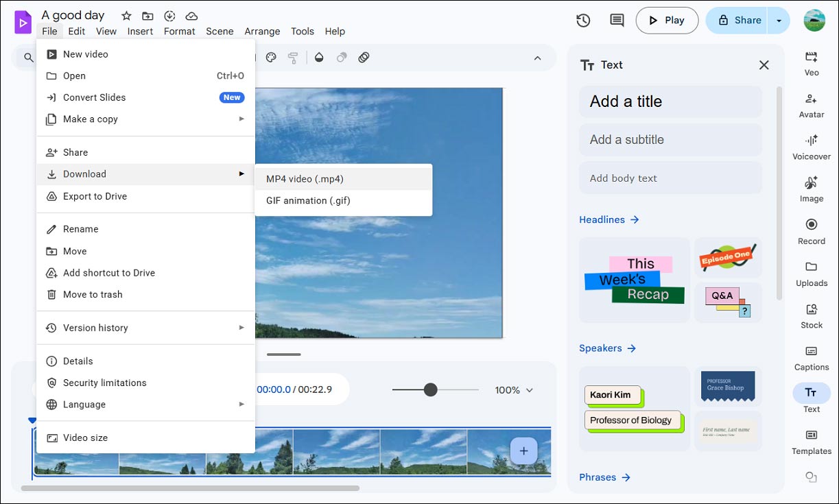
Task: Open the 100% zoom dropdown
Action: tap(513, 389)
